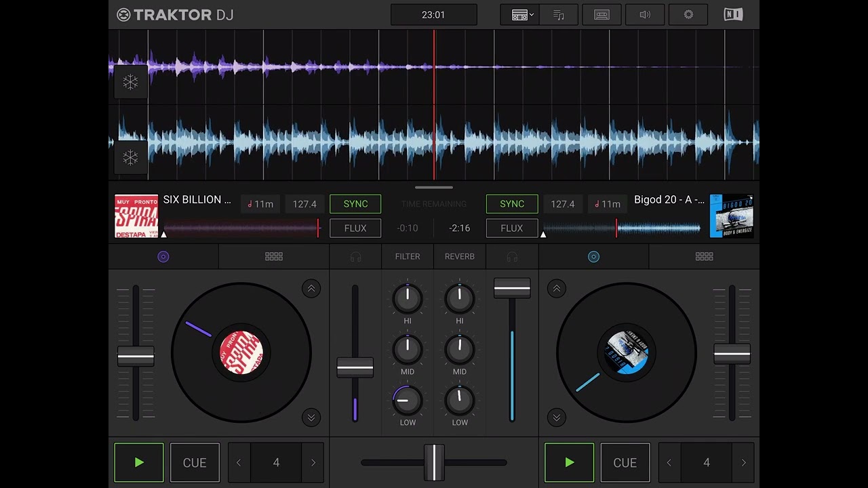868x488 pixels.
Task: Click the left deck track overview stripe
Action: (241, 228)
